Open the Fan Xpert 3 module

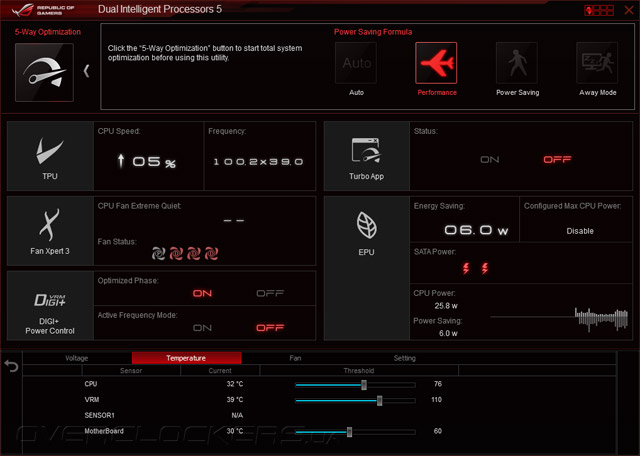point(50,231)
